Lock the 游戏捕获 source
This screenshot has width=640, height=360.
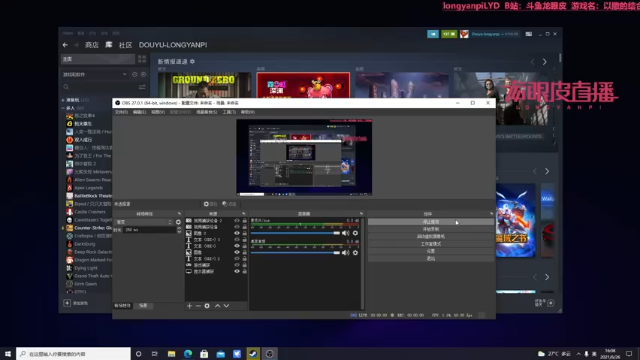244,265
